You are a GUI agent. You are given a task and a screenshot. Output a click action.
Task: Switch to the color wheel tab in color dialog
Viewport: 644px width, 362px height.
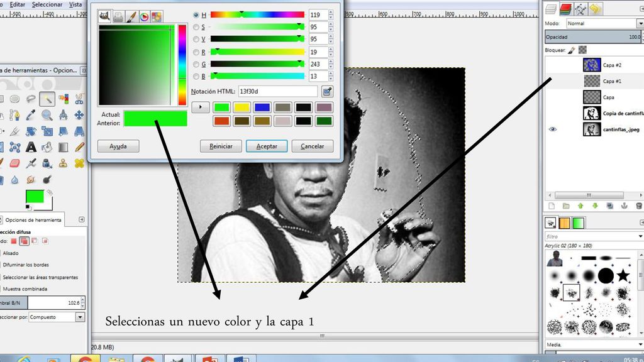tap(144, 16)
